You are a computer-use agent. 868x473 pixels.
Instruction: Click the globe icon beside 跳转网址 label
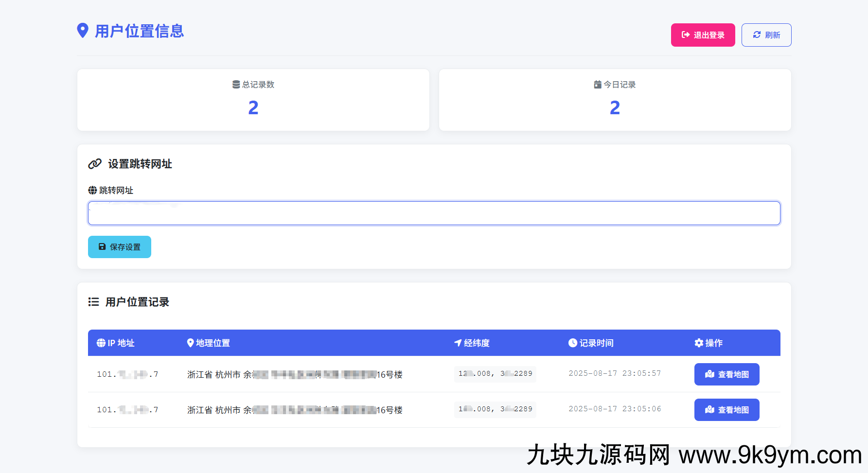92,190
